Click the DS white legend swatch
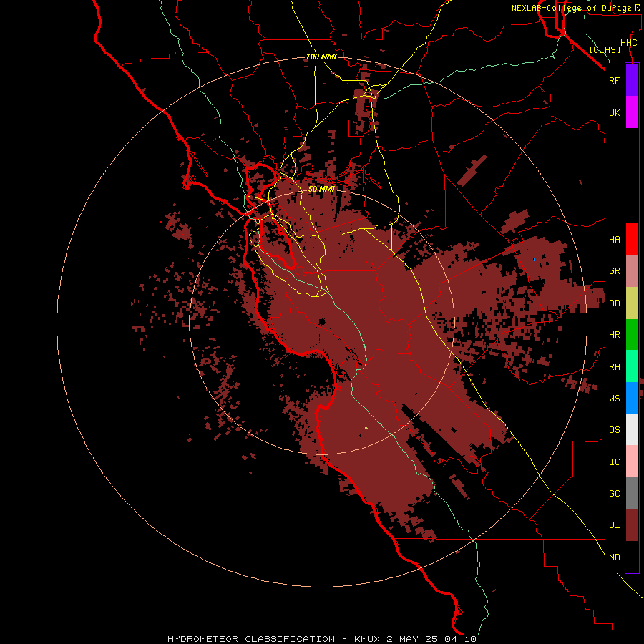 [x=632, y=429]
